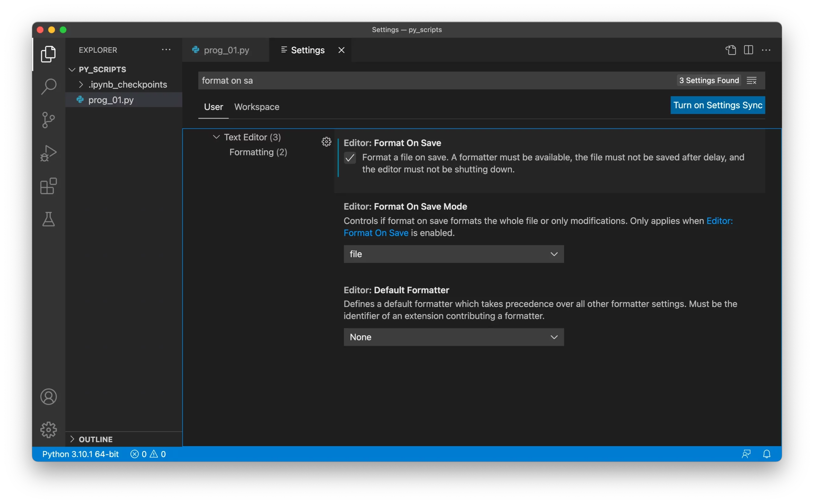Open the Run and Debug view
The width and height of the screenshot is (814, 504).
(x=48, y=153)
